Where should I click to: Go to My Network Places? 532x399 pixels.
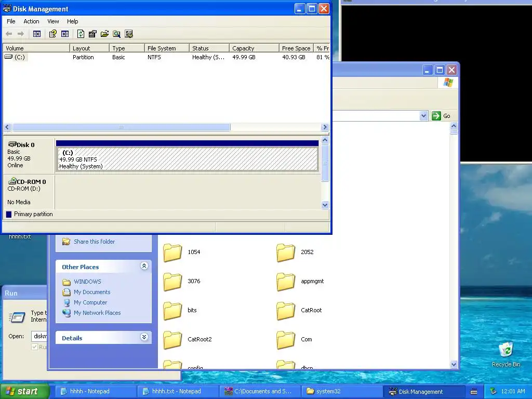tap(97, 313)
